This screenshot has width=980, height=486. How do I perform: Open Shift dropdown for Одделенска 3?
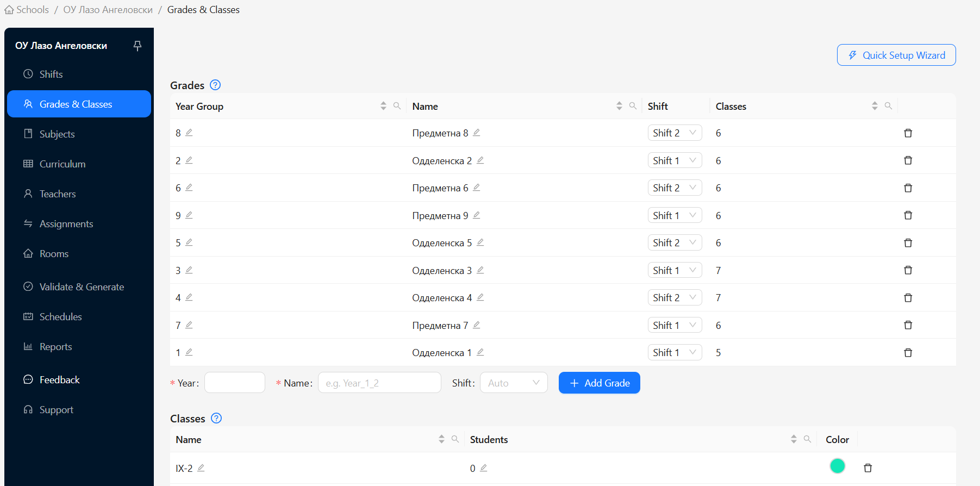point(675,270)
